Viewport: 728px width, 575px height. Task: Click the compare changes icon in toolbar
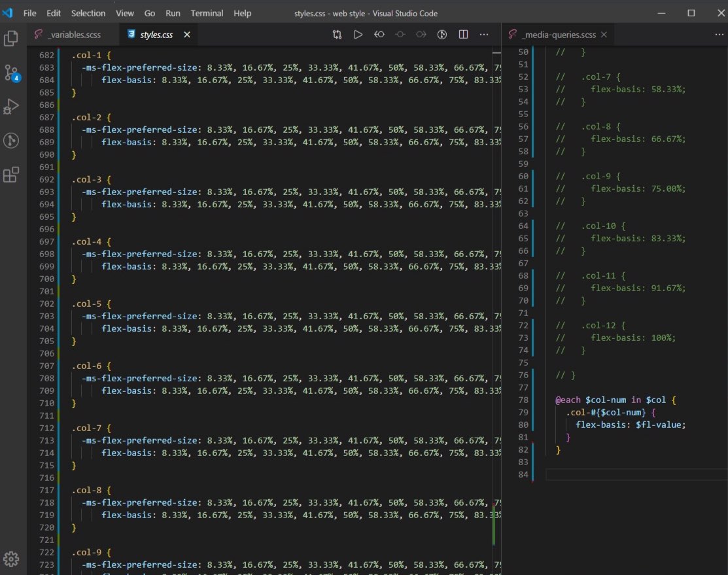pos(337,35)
